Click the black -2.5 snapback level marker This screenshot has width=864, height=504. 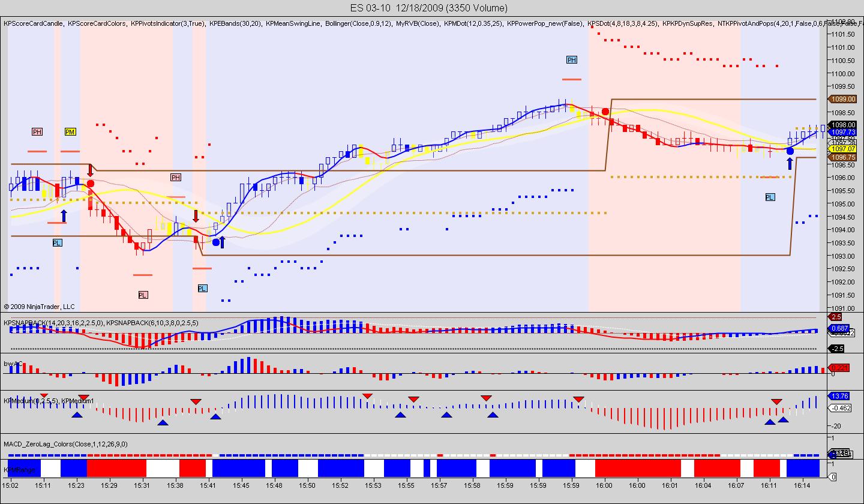click(x=836, y=349)
